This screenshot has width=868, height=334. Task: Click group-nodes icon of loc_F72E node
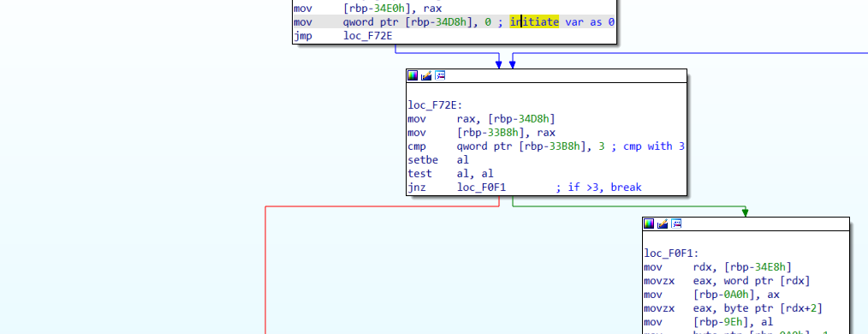point(440,76)
